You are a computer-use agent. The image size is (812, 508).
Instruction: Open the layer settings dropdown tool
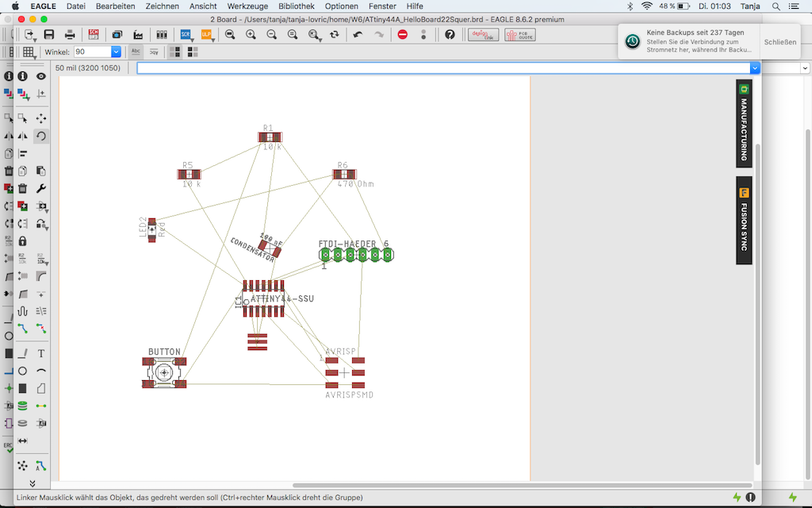(24, 94)
